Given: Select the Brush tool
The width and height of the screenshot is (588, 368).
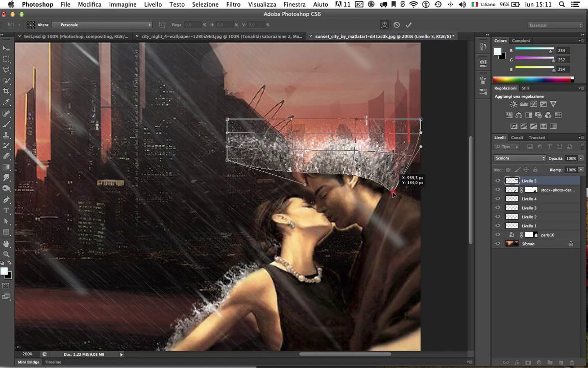Looking at the screenshot, I should point(6,124).
